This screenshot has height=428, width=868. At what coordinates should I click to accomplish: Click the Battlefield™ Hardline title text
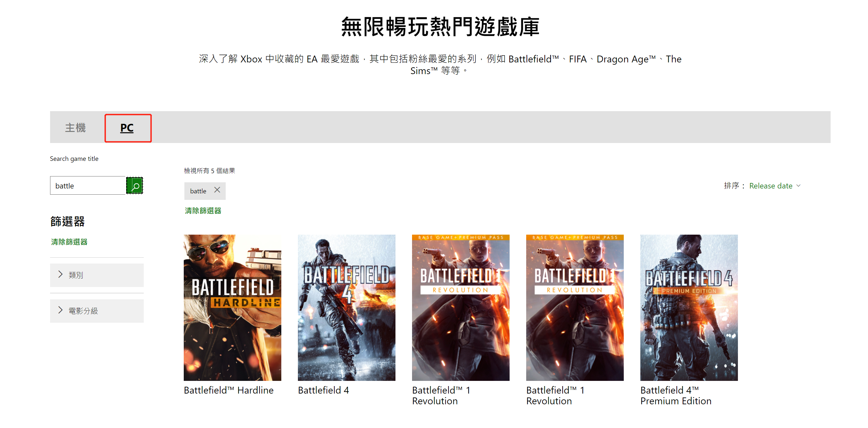228,390
